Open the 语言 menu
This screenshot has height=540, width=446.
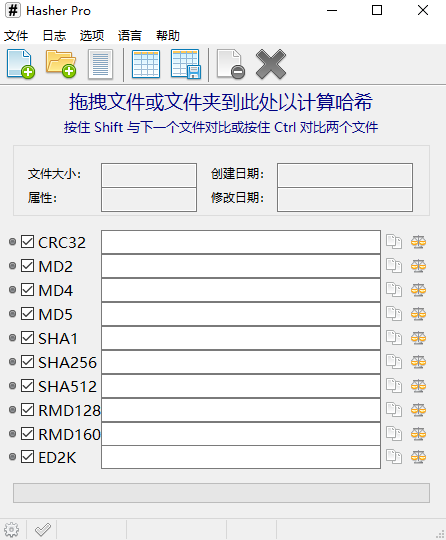pos(129,35)
